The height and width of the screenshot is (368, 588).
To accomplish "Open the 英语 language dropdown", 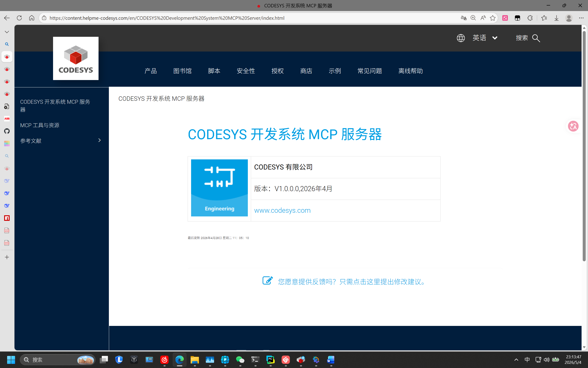I will pyautogui.click(x=485, y=38).
